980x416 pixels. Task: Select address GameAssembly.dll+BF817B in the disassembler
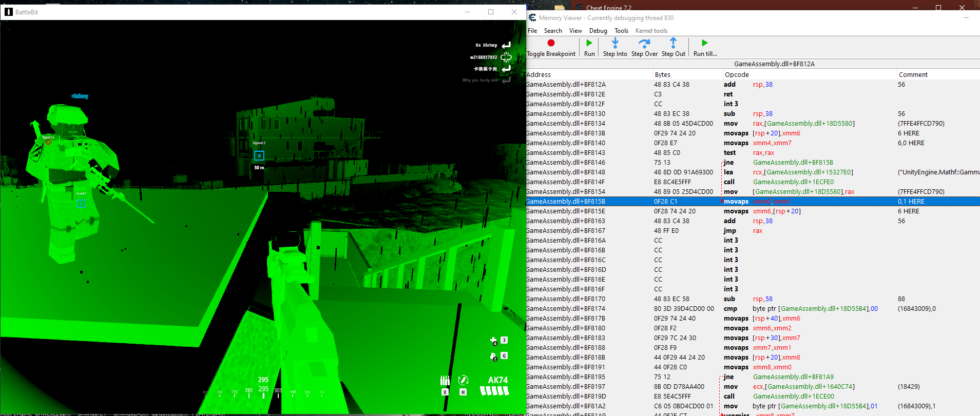566,319
